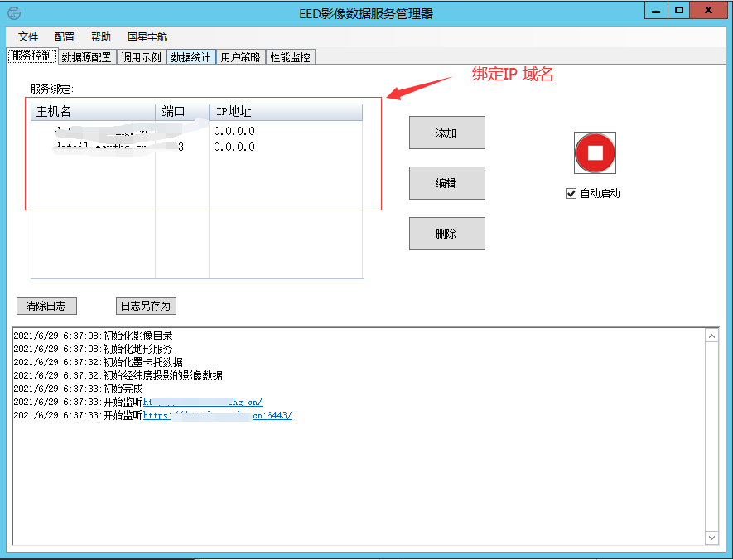Click the log scrollbar down arrow
Screen dimensions: 733x560
click(711, 538)
